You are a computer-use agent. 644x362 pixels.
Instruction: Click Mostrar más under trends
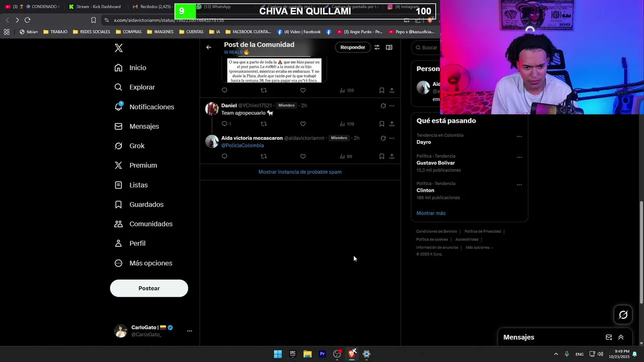(x=431, y=213)
